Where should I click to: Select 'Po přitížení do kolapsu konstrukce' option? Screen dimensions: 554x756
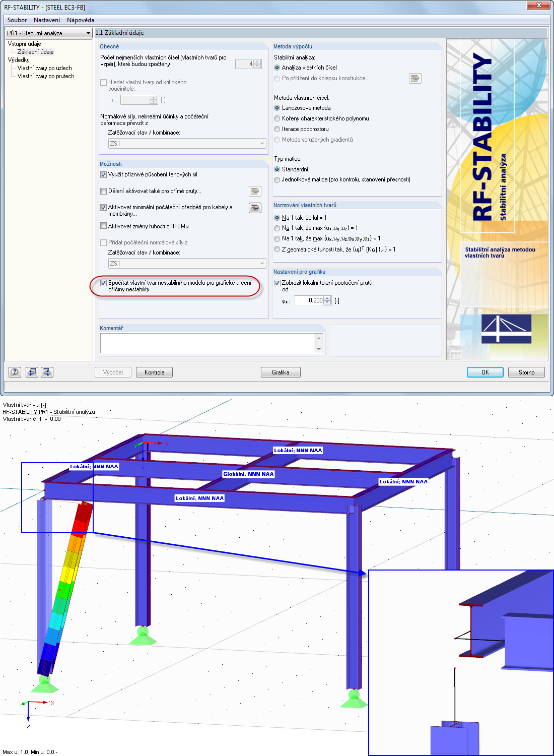click(277, 78)
